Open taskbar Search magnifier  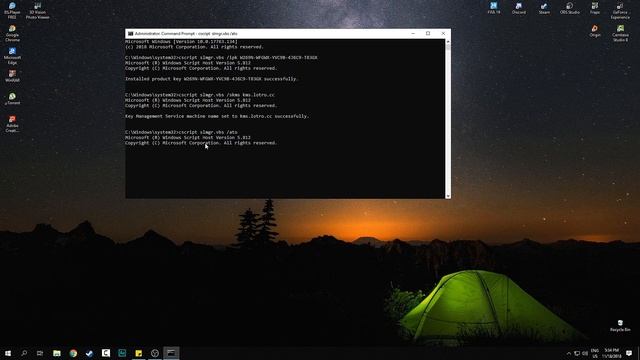point(24,353)
